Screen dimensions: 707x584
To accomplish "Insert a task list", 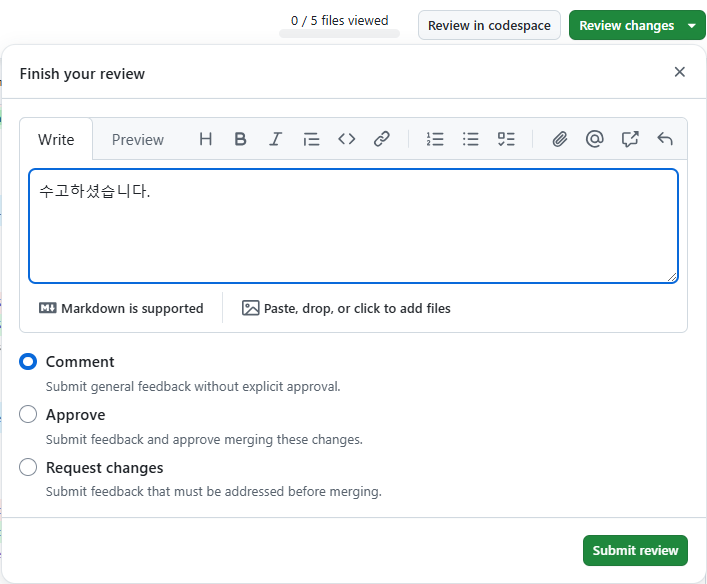I will (x=506, y=139).
